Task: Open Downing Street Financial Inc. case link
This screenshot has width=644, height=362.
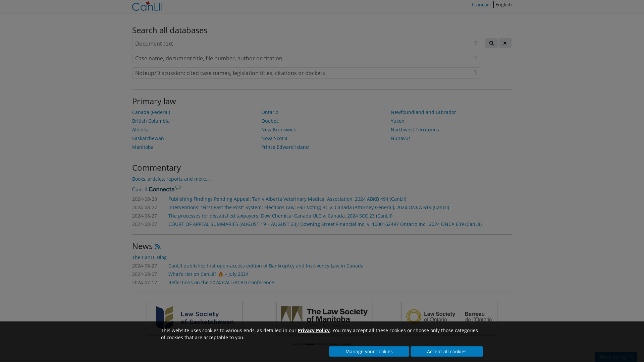Action: click(x=391, y=224)
